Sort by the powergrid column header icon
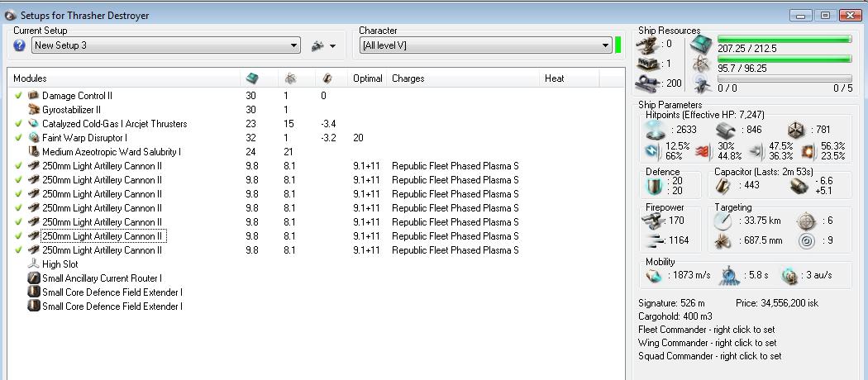Screen dimensions: 868x380 [290, 78]
